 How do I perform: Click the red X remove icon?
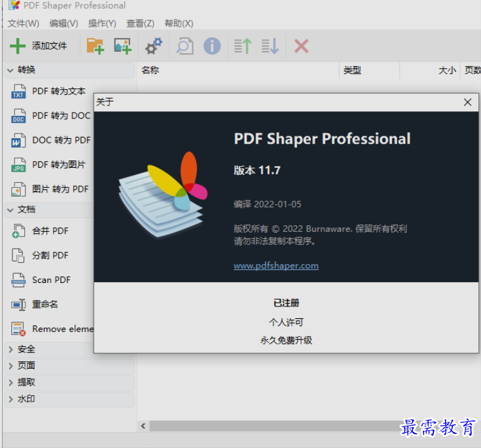click(x=301, y=46)
